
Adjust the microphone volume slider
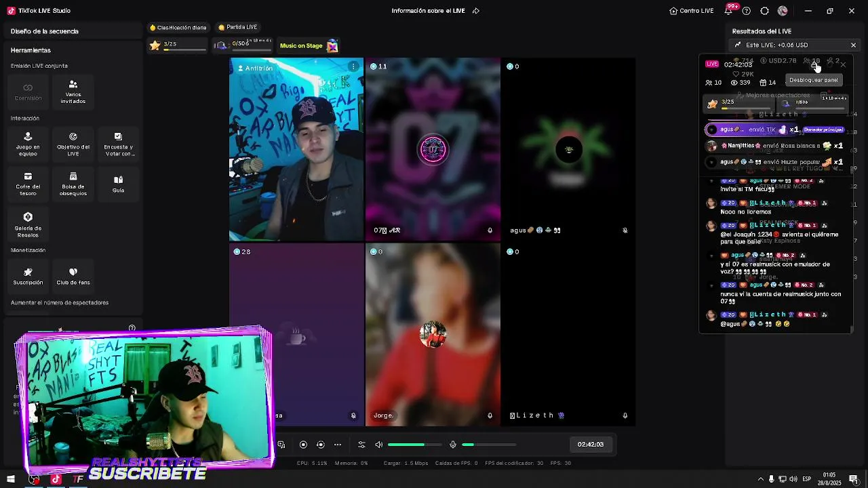pos(488,445)
